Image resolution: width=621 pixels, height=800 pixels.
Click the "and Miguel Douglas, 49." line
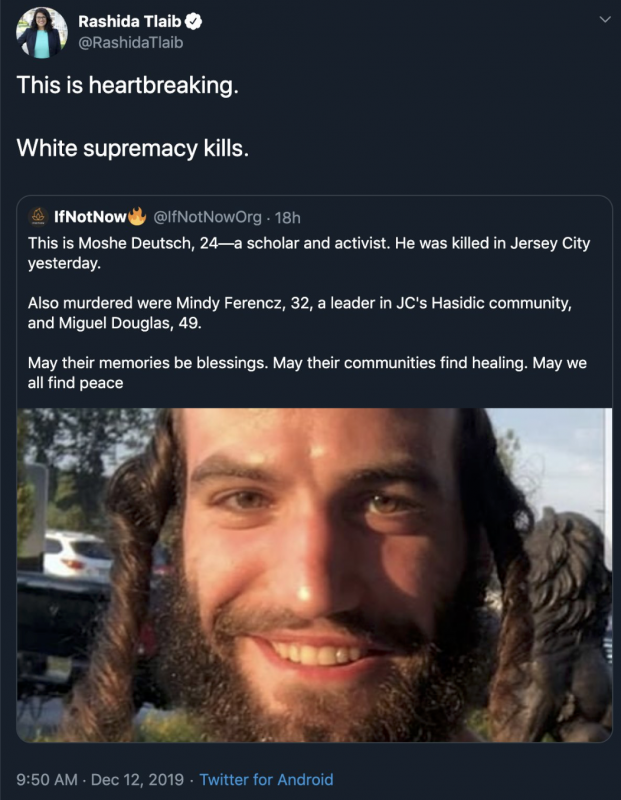(x=115, y=323)
